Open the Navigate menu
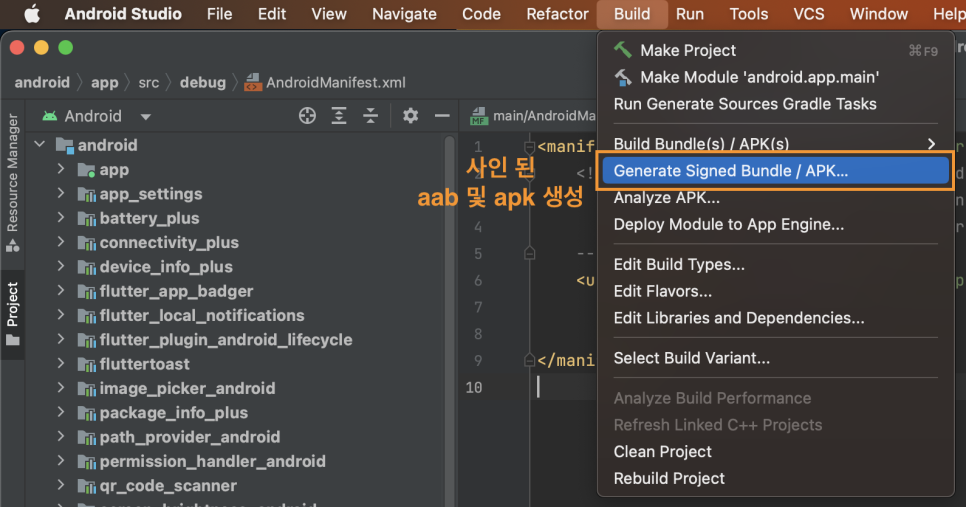 404,14
